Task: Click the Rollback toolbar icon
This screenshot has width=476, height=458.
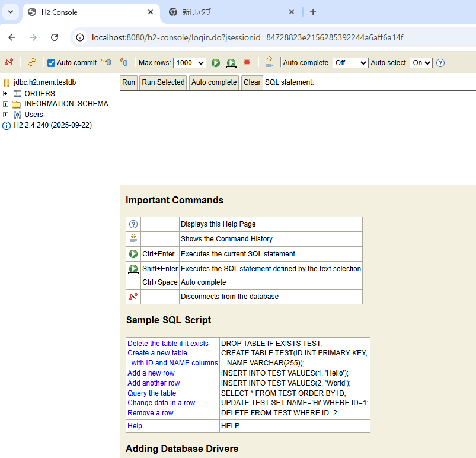Action: tap(106, 62)
